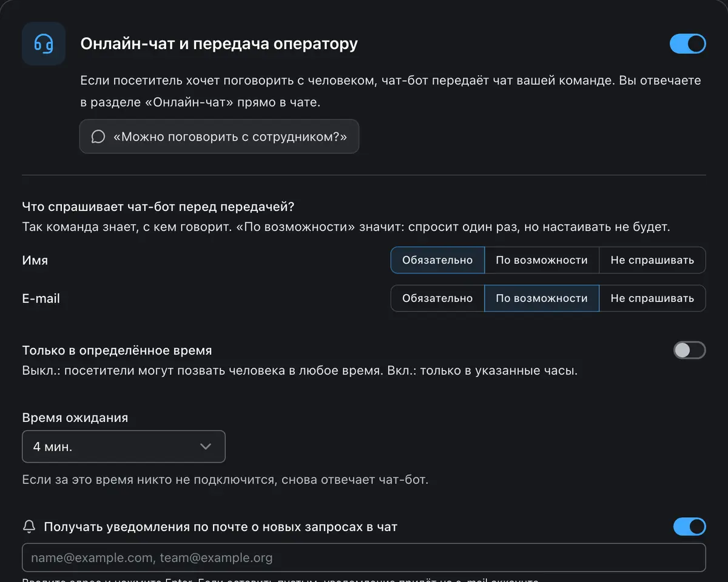The image size is (728, 582).
Task: Click the heading «Онлайн-чат и передача оператору»
Action: pos(219,44)
